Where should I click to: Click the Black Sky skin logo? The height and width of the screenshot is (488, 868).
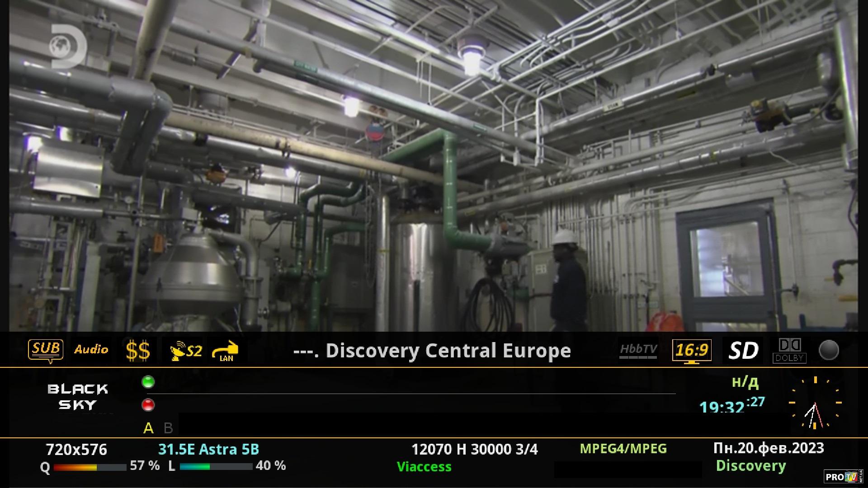coord(78,396)
